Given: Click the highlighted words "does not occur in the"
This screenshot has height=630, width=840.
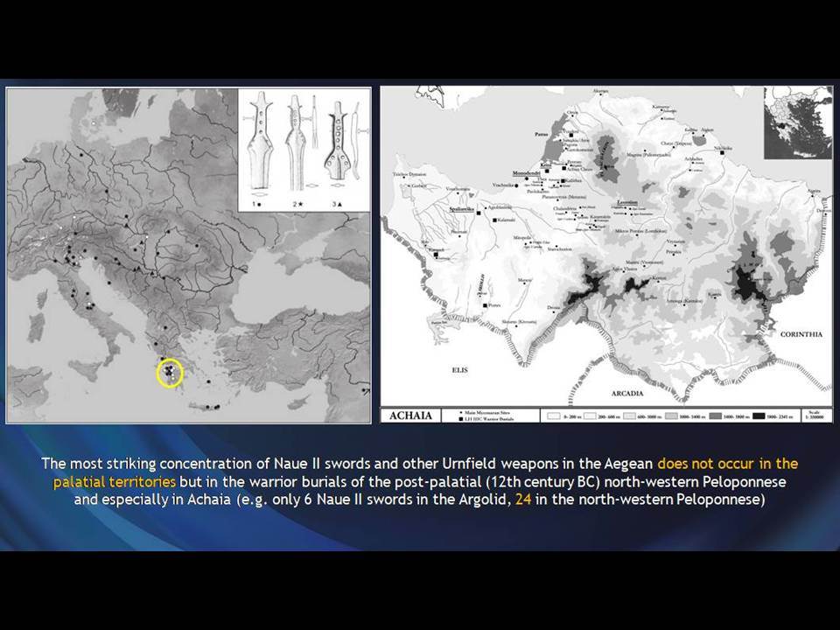Looking at the screenshot, I should [728, 464].
